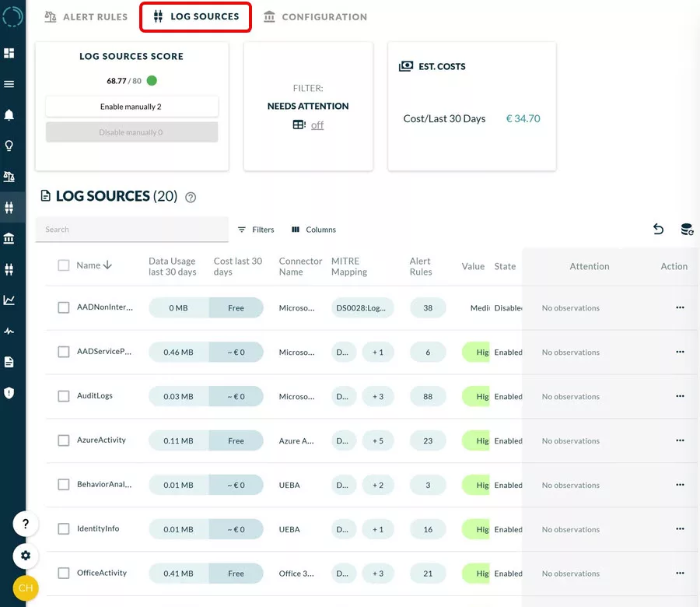The image size is (700, 607).
Task: Open action menu for AADNonInter row
Action: click(x=680, y=307)
